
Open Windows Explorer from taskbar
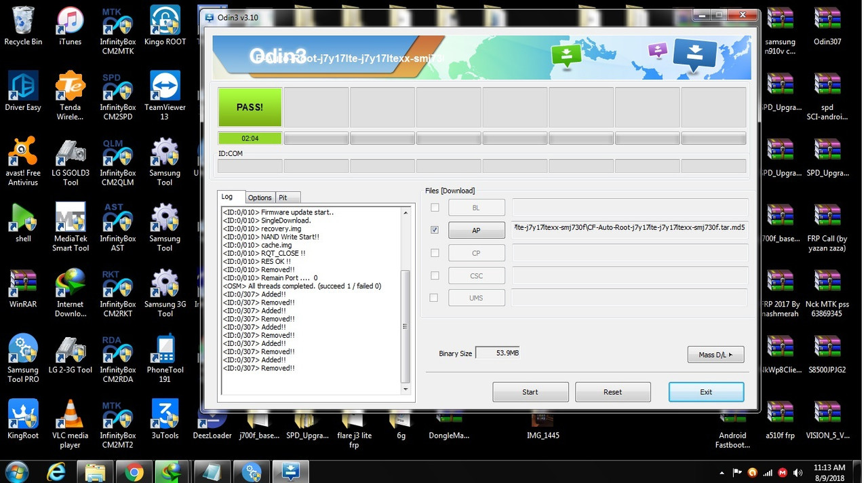pos(95,471)
